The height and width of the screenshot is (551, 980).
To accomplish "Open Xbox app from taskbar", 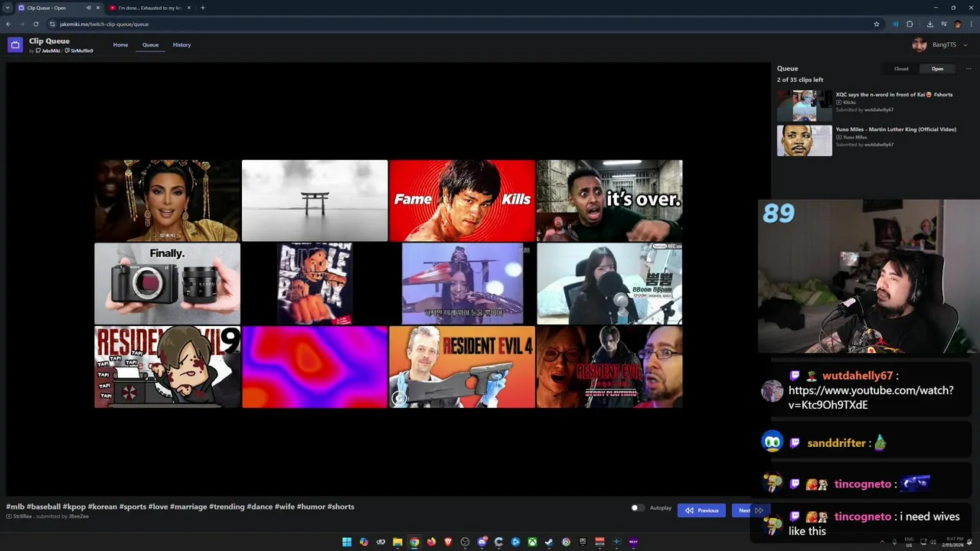I will point(532,542).
